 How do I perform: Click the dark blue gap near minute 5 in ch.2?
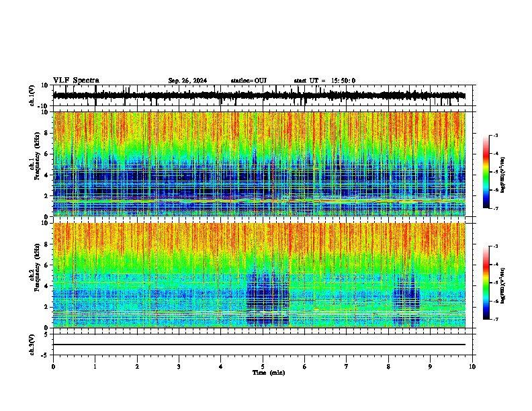[x=268, y=298]
